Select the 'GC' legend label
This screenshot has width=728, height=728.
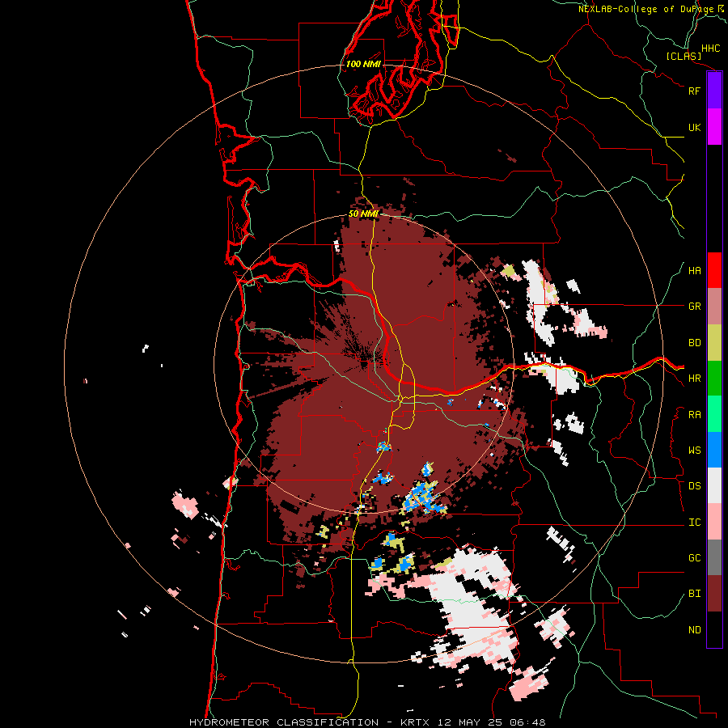[694, 558]
